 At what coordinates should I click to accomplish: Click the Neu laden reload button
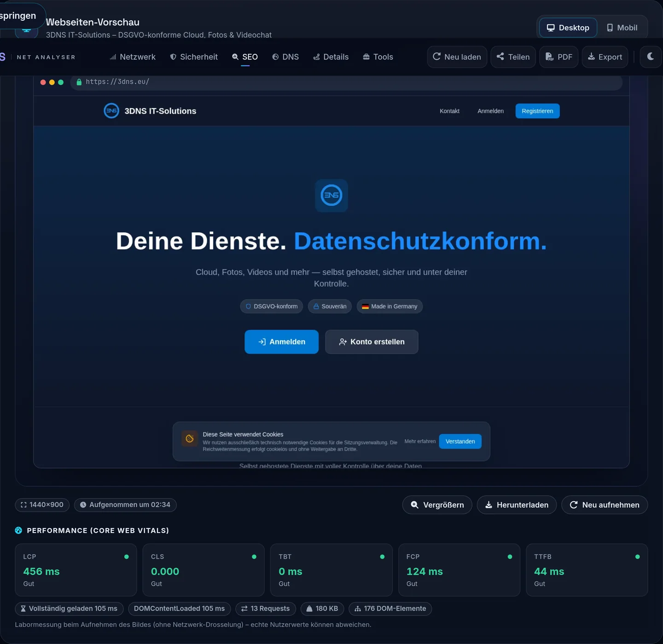tap(457, 57)
